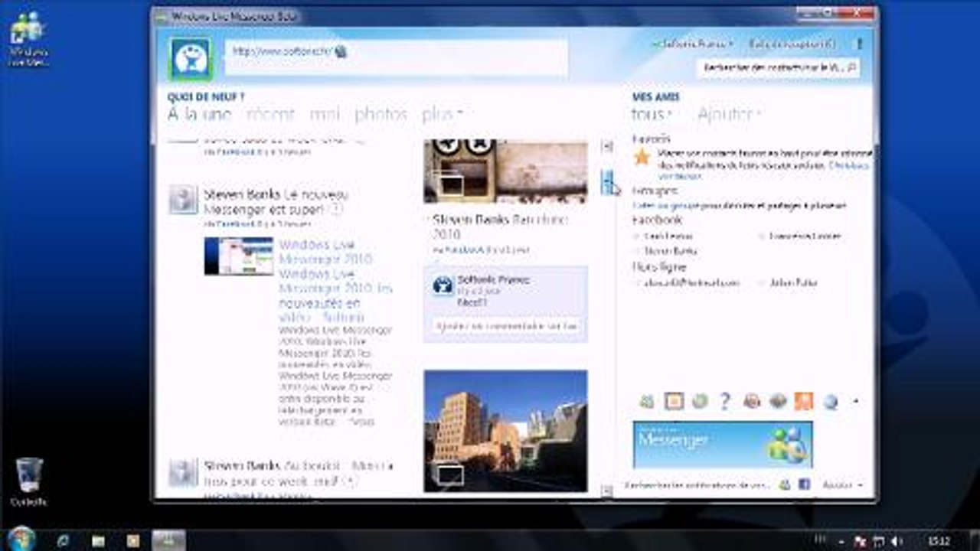Click the Facebook icon in the bottom bar

(805, 485)
